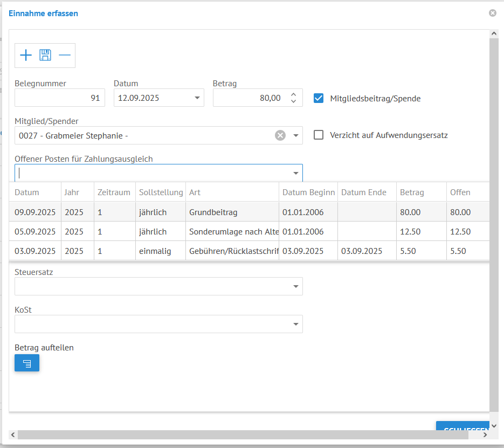The width and height of the screenshot is (504, 448).
Task: Clear the selected Mitglied/Spender with the X icon
Action: (x=280, y=135)
